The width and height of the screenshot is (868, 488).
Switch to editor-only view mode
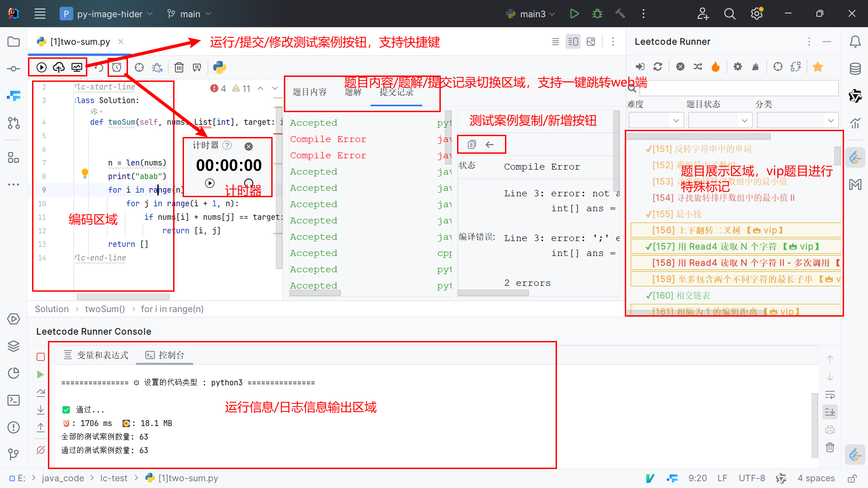(556, 42)
